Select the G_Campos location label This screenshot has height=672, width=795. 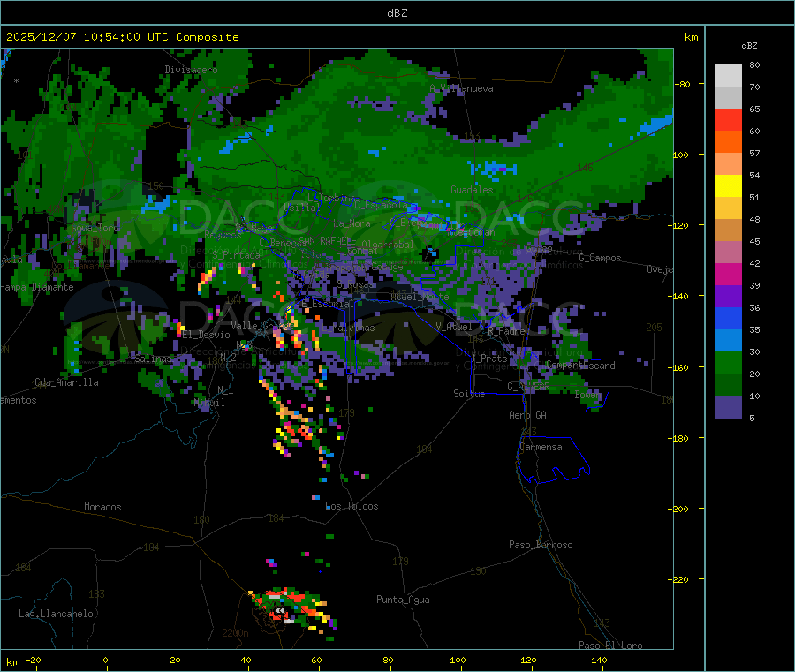pyautogui.click(x=601, y=258)
